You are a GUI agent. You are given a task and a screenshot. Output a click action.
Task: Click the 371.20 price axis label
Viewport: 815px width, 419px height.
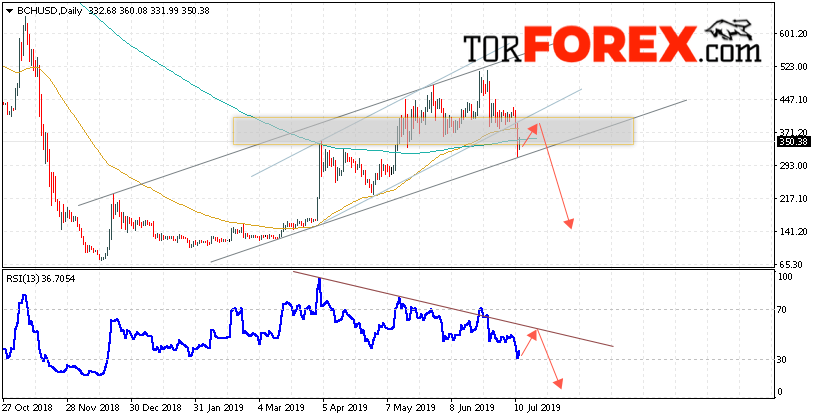click(x=792, y=133)
